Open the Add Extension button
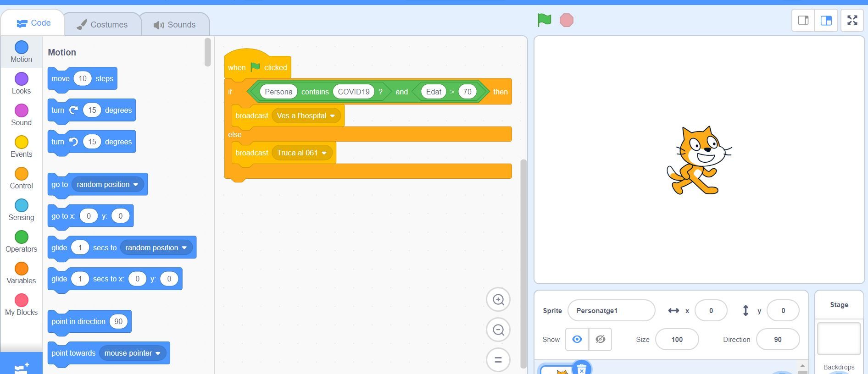 coord(21,367)
